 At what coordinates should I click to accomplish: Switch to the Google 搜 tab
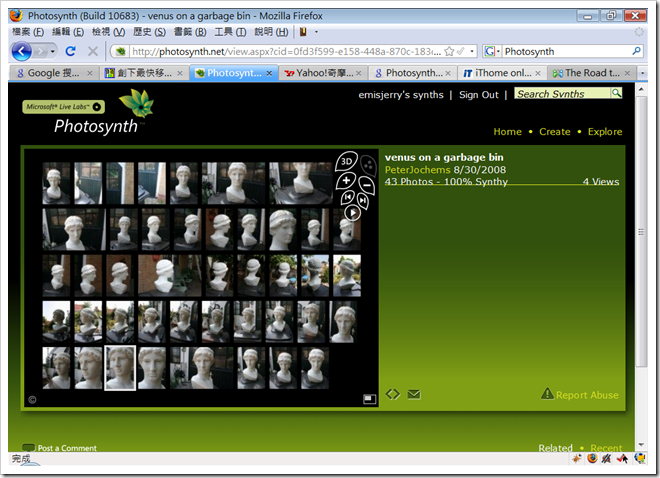pyautogui.click(x=53, y=73)
